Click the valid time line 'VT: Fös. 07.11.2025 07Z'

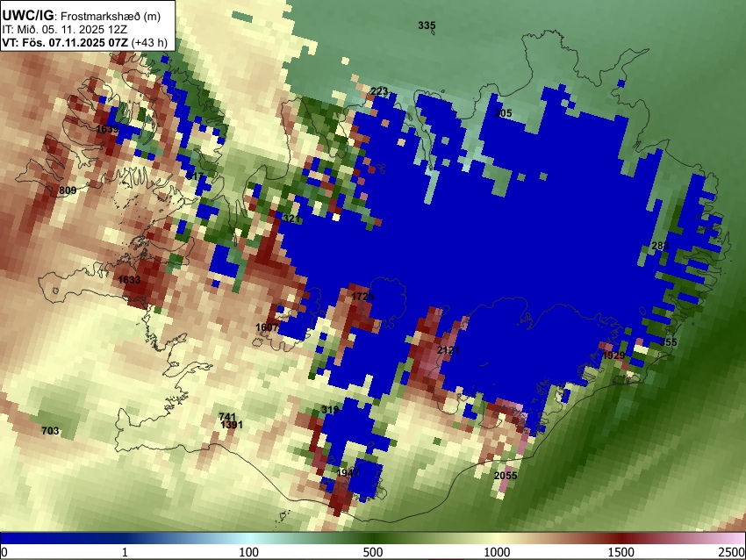click(65, 42)
